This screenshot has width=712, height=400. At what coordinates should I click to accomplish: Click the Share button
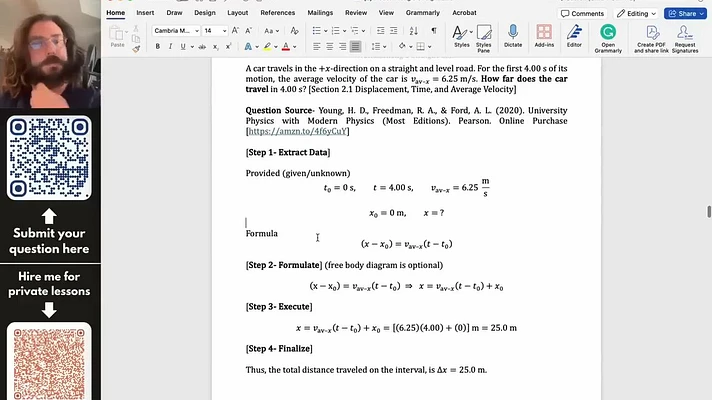[x=686, y=14]
